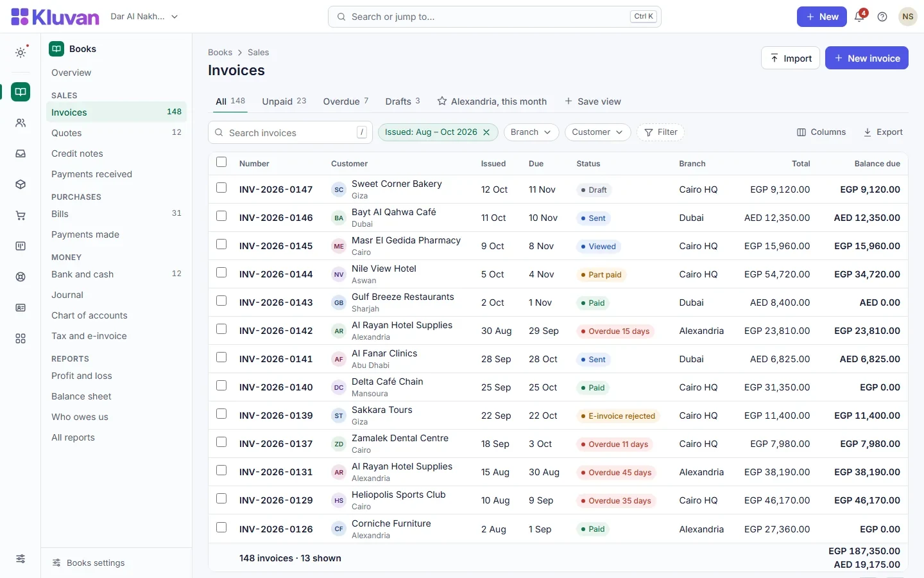
Task: Click the Books book icon in sidebar header
Action: pos(56,49)
